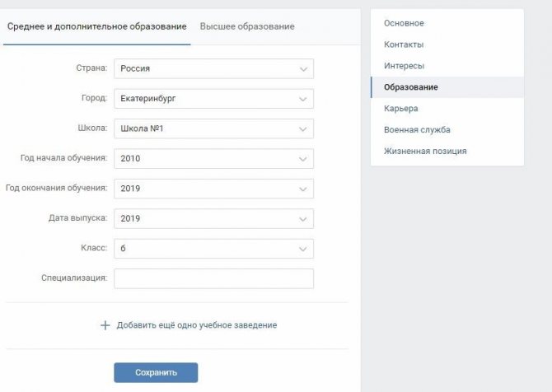Open the Школа dropdown showing Школа №1

[x=213, y=128]
